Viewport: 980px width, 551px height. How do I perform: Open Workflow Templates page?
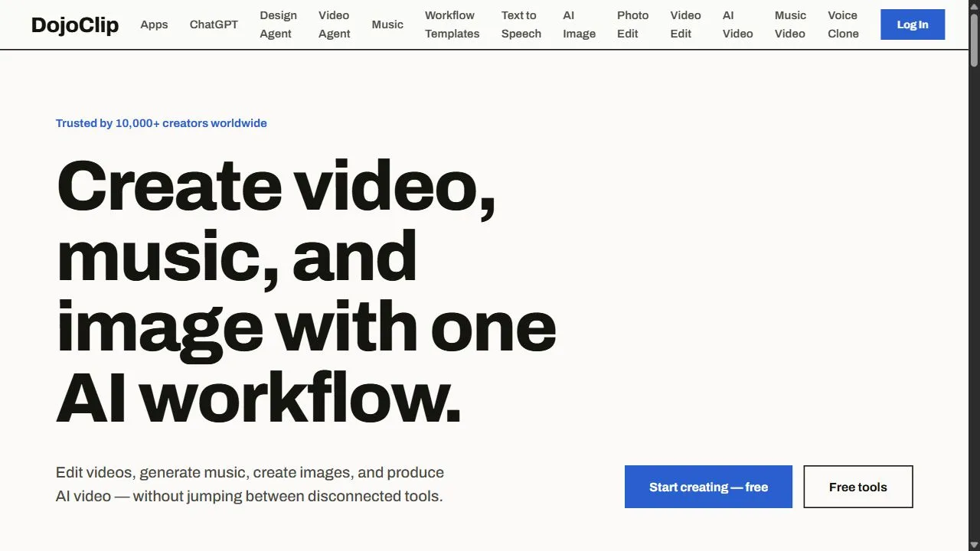452,24
